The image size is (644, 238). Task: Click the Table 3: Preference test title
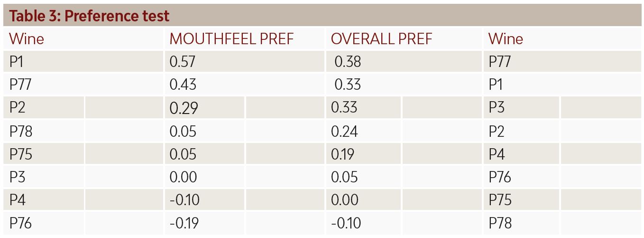pyautogui.click(x=89, y=16)
